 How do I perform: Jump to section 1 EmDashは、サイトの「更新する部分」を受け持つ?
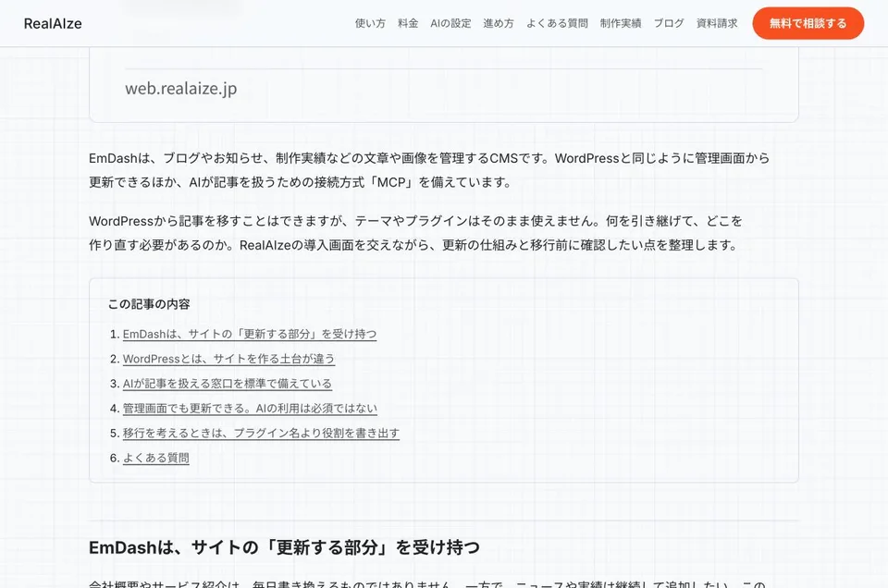[x=250, y=335]
